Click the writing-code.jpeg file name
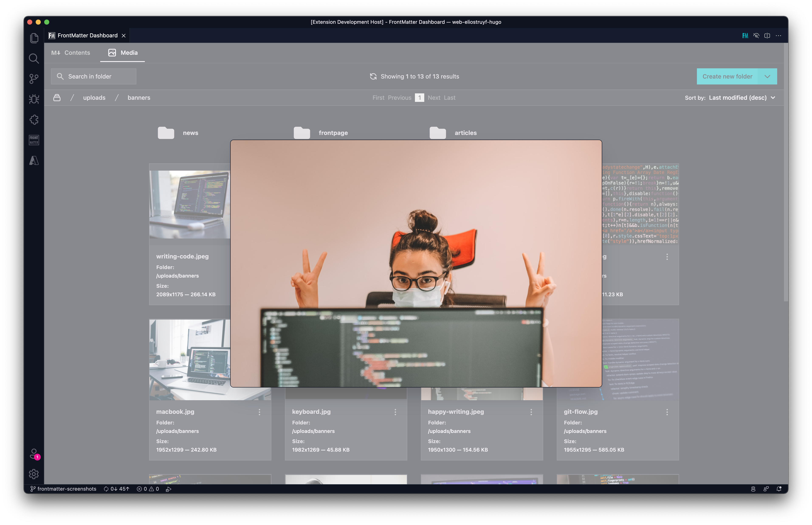 pyautogui.click(x=182, y=256)
